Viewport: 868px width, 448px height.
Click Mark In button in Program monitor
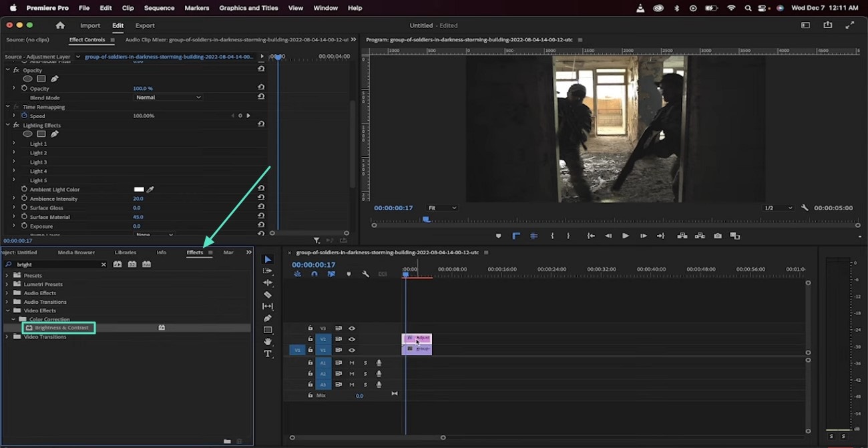point(552,236)
